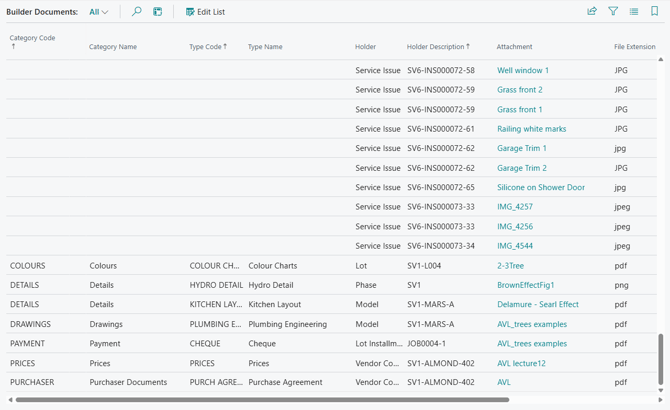Open AVL_trees examples in the DRAWINGS row
The height and width of the screenshot is (410, 670).
click(x=532, y=324)
